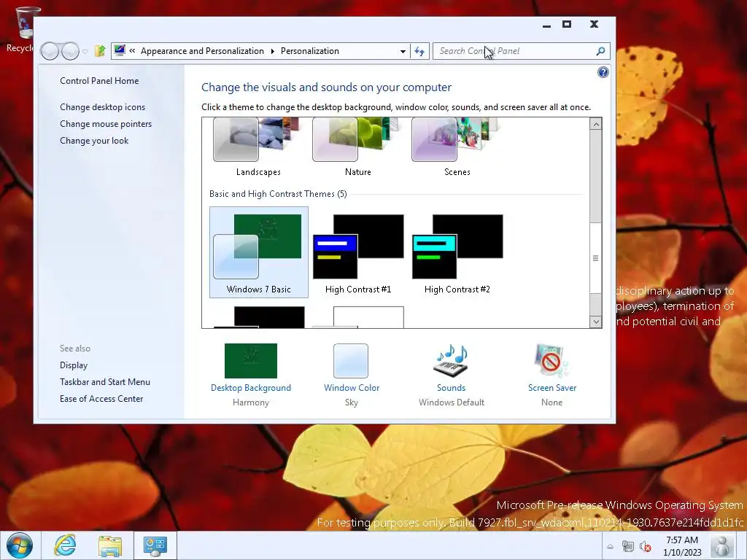
Task: Click the theme list scroll up arrow
Action: click(595, 124)
